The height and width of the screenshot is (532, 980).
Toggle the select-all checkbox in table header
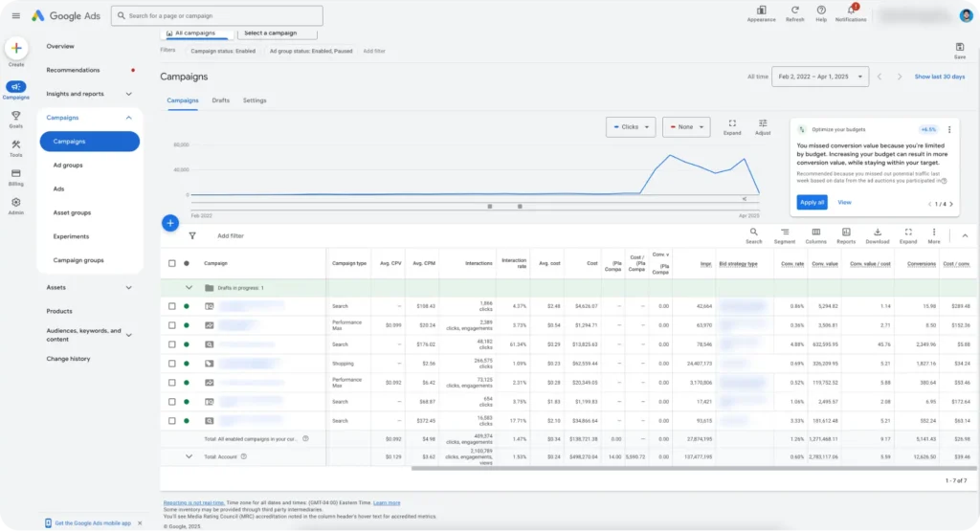(172, 263)
